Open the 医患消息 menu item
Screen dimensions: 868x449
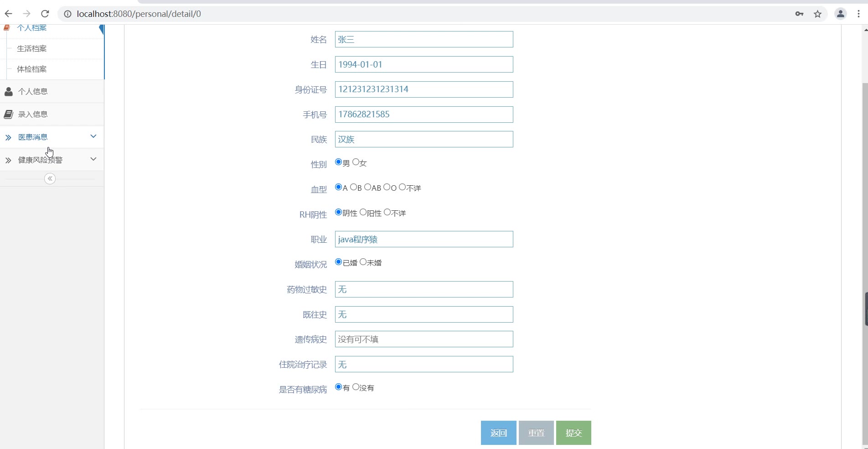tap(52, 137)
